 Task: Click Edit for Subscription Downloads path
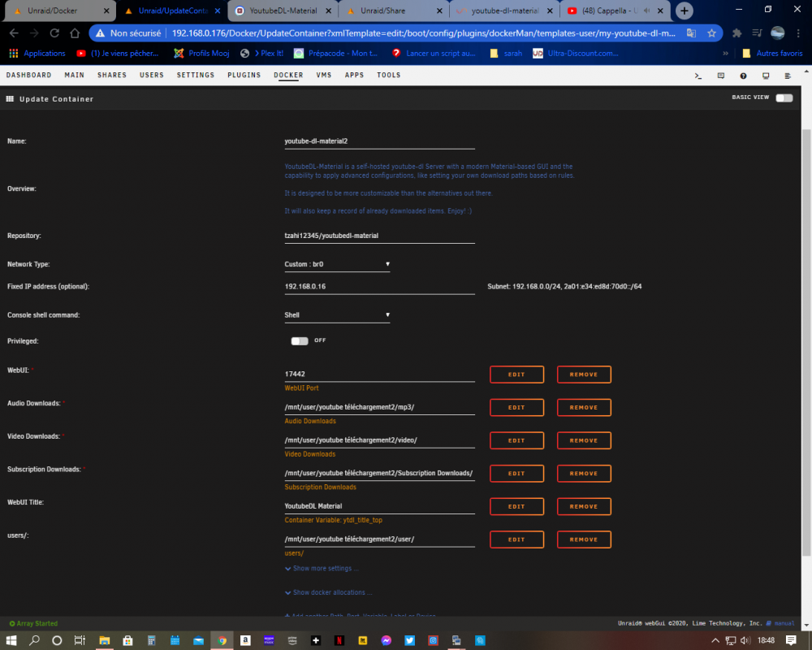(516, 473)
